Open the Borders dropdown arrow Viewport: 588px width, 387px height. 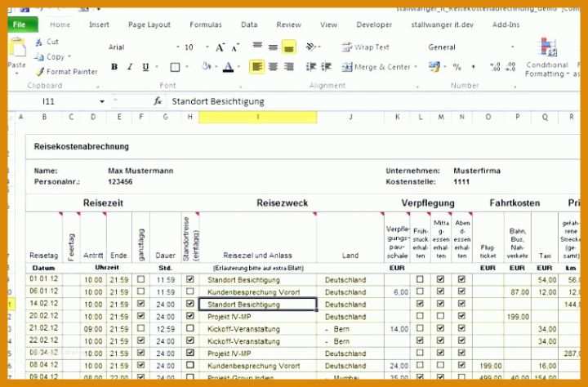coord(187,67)
